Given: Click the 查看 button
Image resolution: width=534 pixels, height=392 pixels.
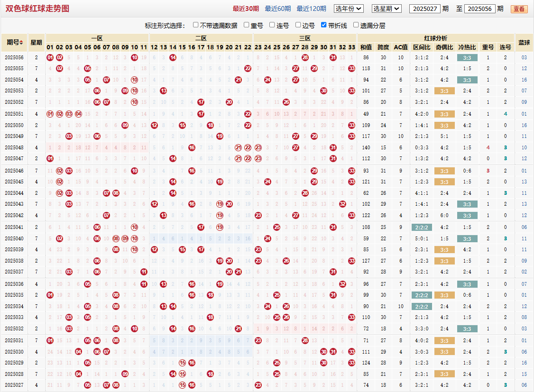Looking at the screenshot, I should point(519,9).
